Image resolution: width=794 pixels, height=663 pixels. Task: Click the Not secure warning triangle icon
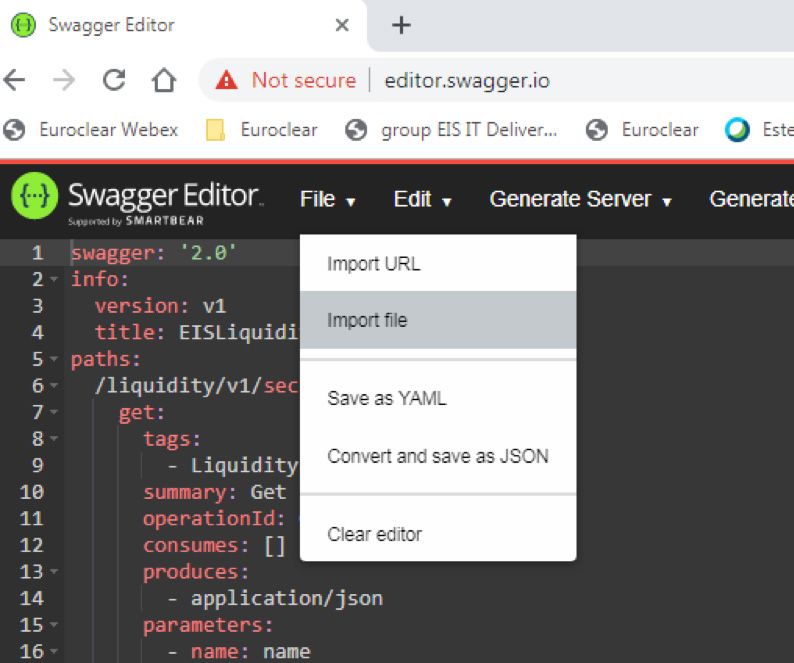[x=226, y=80]
